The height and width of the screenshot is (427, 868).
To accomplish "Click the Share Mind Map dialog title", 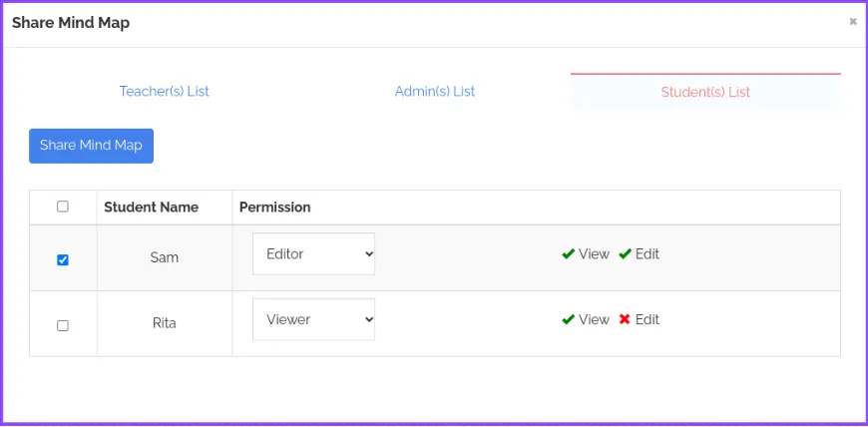I will 71,23.
